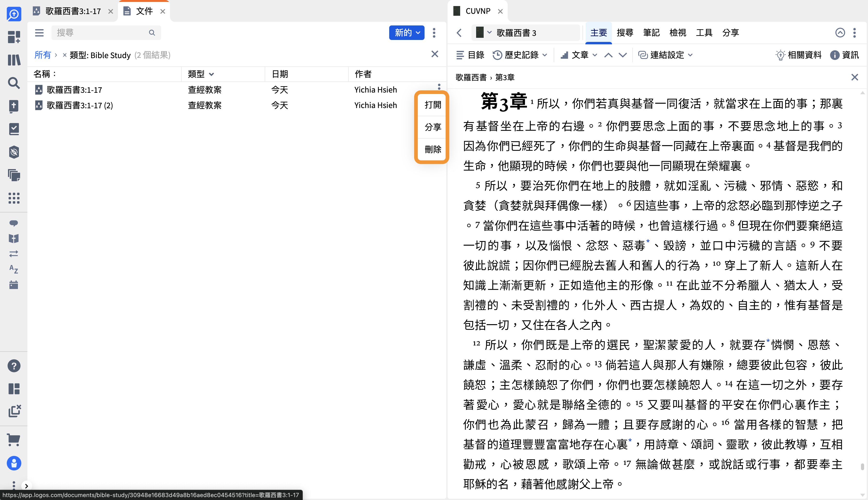Expand the sidebar with the arrow button

coord(26,486)
